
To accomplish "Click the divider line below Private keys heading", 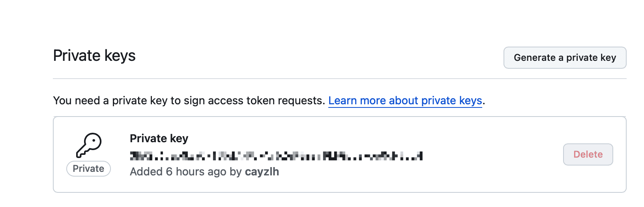I will (x=339, y=79).
